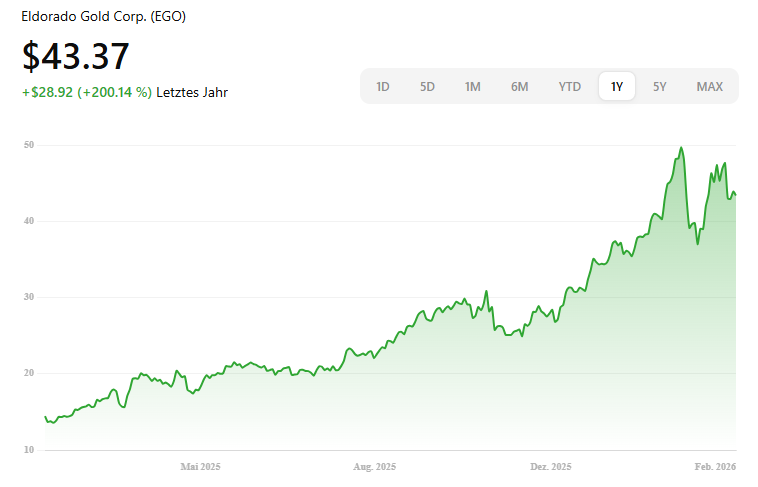The image size is (758, 487).
Task: Switch to the YTD range
Action: pos(569,87)
